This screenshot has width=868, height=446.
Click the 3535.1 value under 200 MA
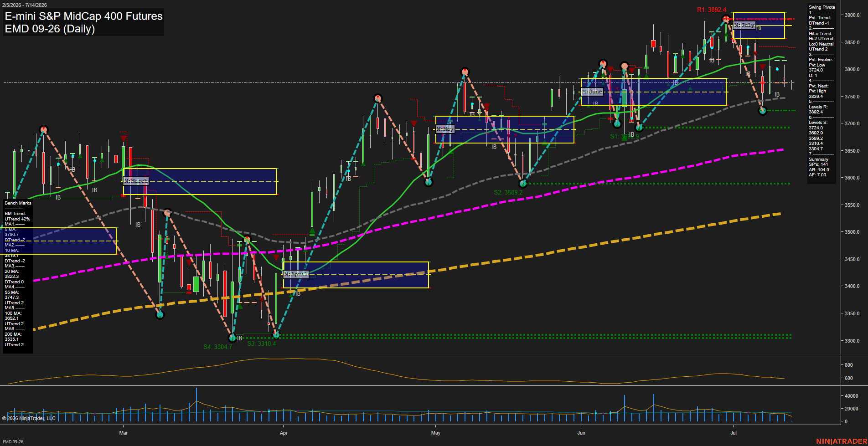click(x=12, y=339)
